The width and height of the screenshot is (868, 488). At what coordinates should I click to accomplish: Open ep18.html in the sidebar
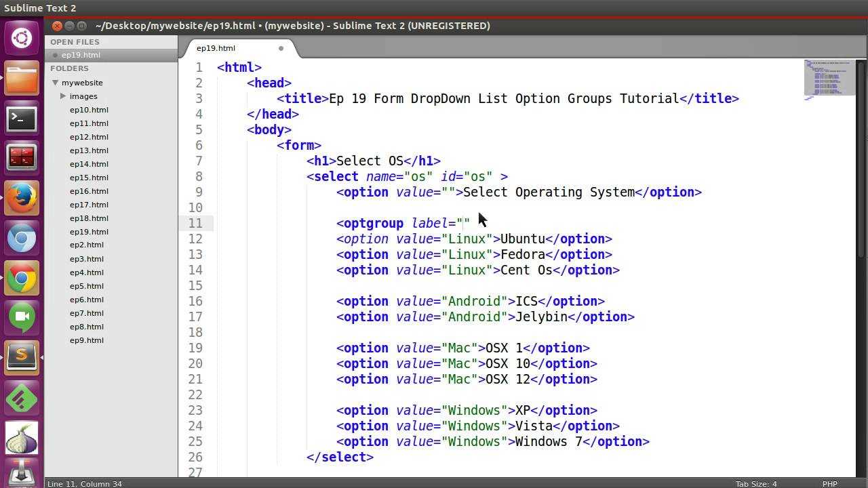(x=89, y=218)
